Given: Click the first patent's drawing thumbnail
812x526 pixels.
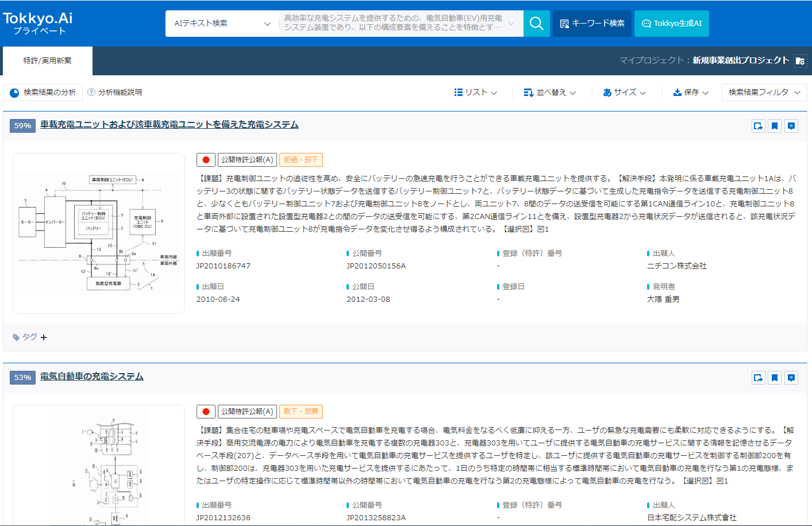Looking at the screenshot, I should (x=99, y=233).
